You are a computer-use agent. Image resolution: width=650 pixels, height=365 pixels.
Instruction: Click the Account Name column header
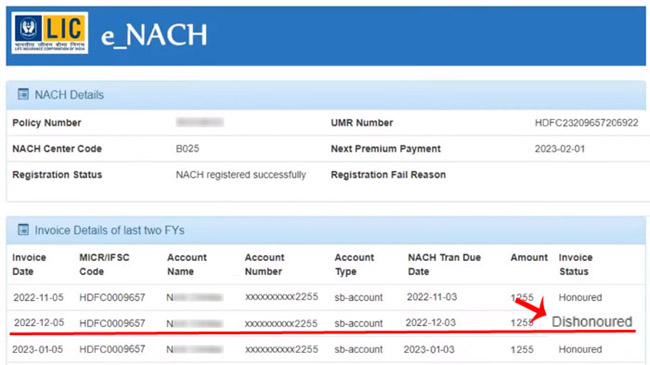tap(187, 264)
